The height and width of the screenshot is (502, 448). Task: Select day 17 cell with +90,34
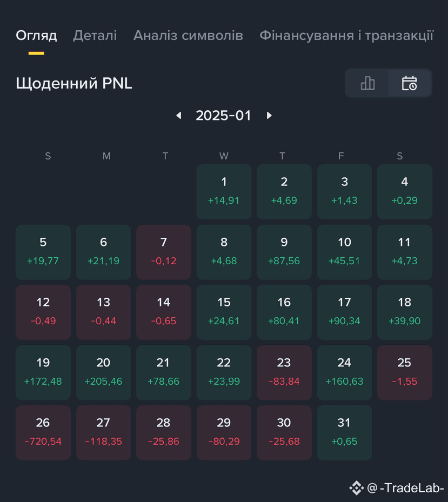coord(344,312)
